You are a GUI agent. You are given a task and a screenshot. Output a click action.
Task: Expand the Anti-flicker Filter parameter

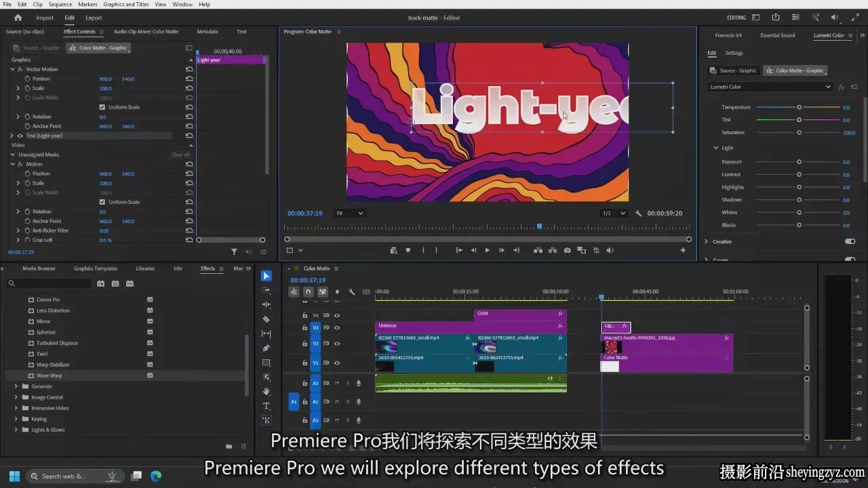[18, 230]
